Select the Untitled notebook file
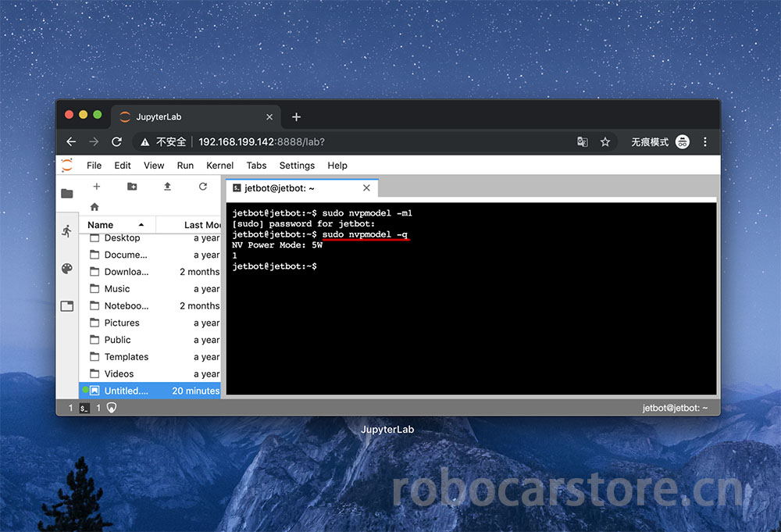Viewport: 781px width, 532px height. pyautogui.click(x=126, y=391)
